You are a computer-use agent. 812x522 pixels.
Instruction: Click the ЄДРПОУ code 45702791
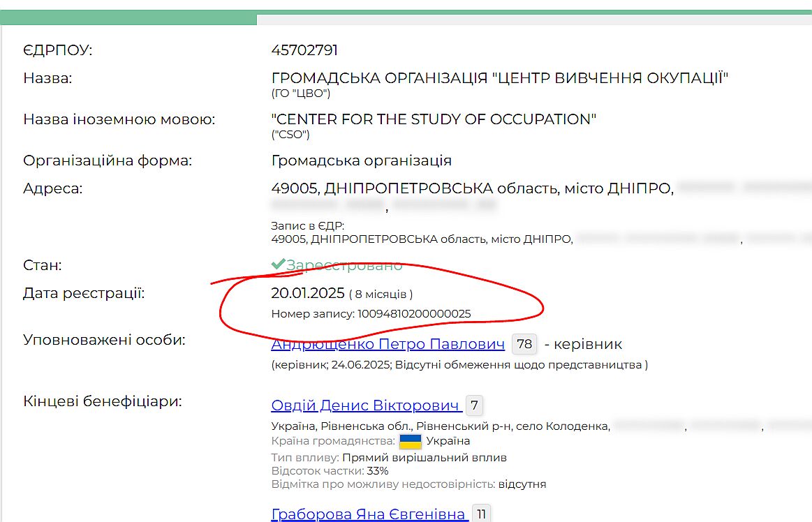click(x=304, y=50)
